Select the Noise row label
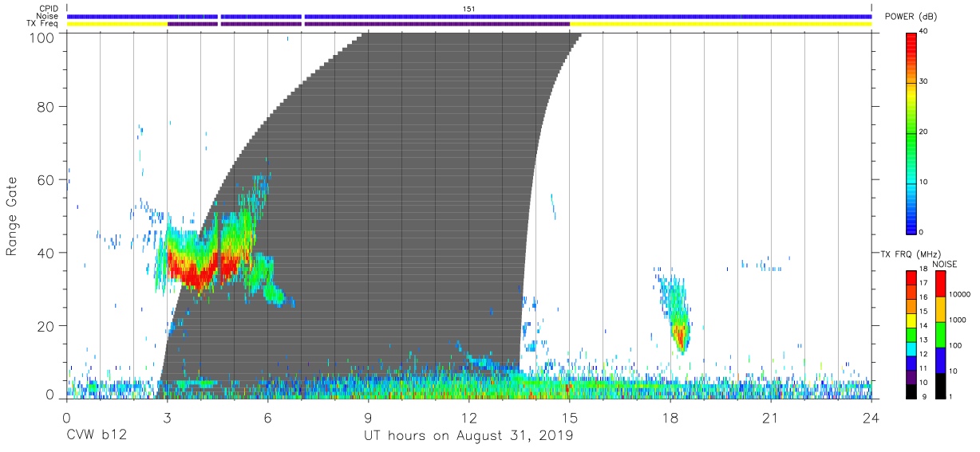The image size is (980, 452). 48,16
